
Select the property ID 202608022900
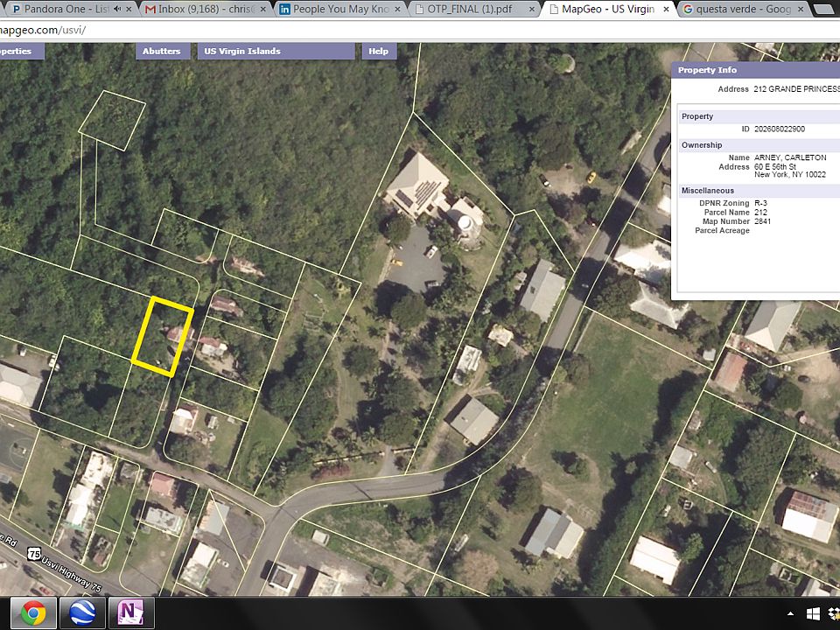click(780, 129)
